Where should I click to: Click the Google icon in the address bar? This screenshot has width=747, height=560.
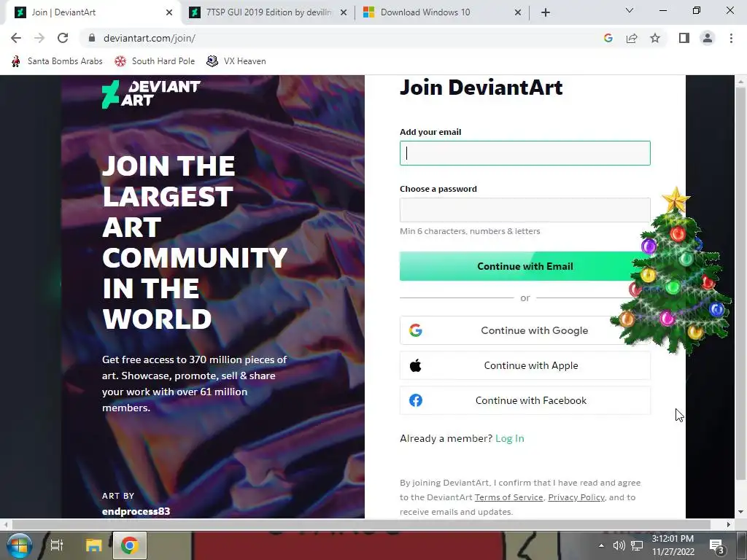608,38
